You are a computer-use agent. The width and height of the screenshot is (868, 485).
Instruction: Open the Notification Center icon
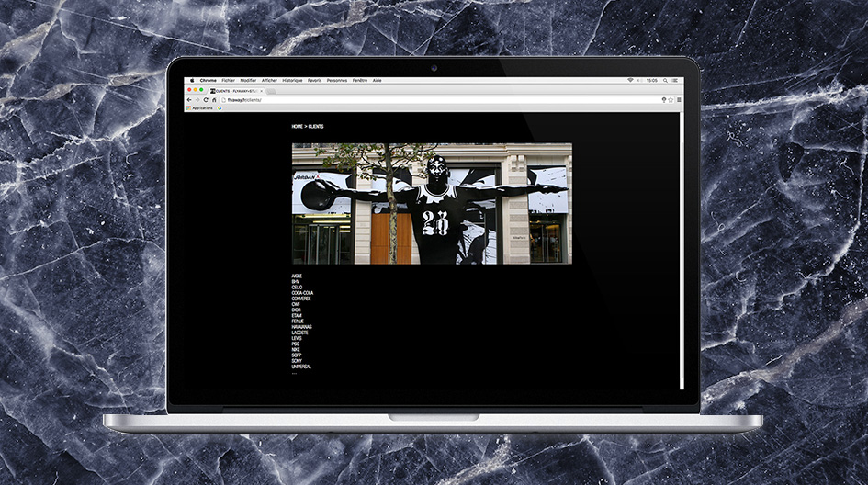tap(674, 80)
